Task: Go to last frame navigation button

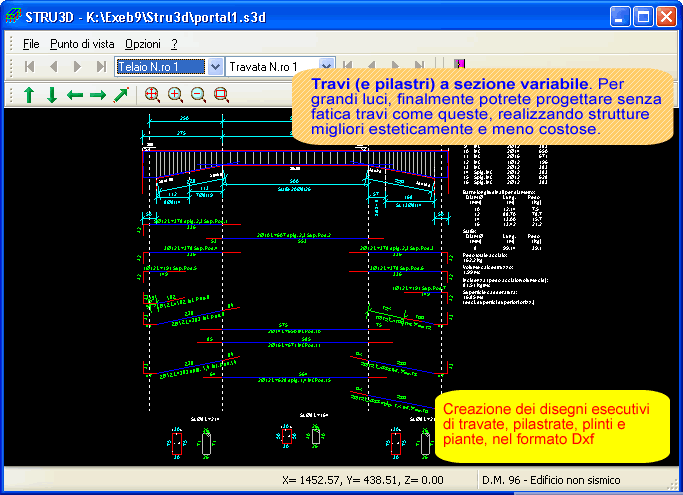Action: click(101, 67)
